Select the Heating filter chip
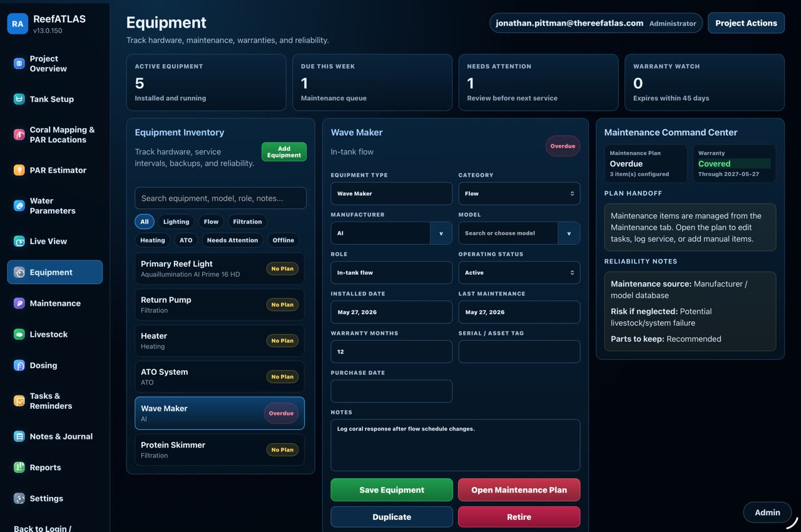This screenshot has height=532, width=801. pyautogui.click(x=153, y=240)
